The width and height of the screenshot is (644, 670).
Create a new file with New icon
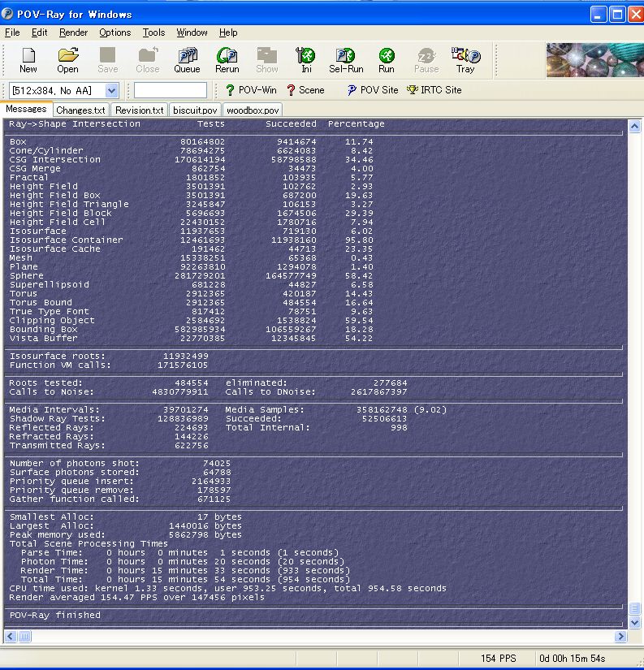coord(28,60)
